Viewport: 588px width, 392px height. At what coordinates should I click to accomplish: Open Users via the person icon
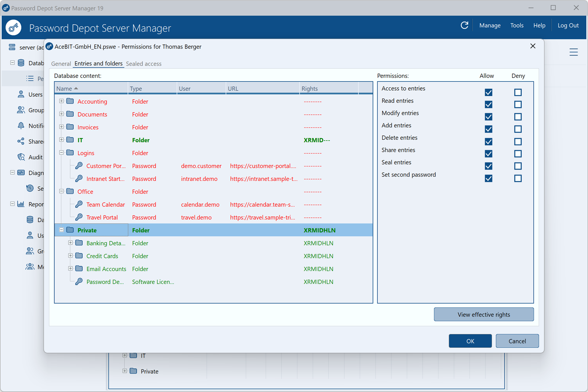(x=21, y=94)
